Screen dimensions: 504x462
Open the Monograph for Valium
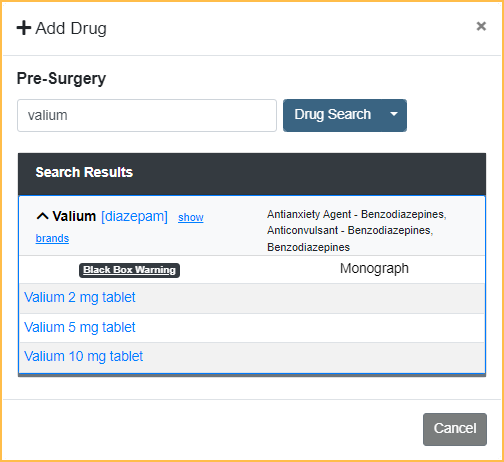click(x=374, y=268)
